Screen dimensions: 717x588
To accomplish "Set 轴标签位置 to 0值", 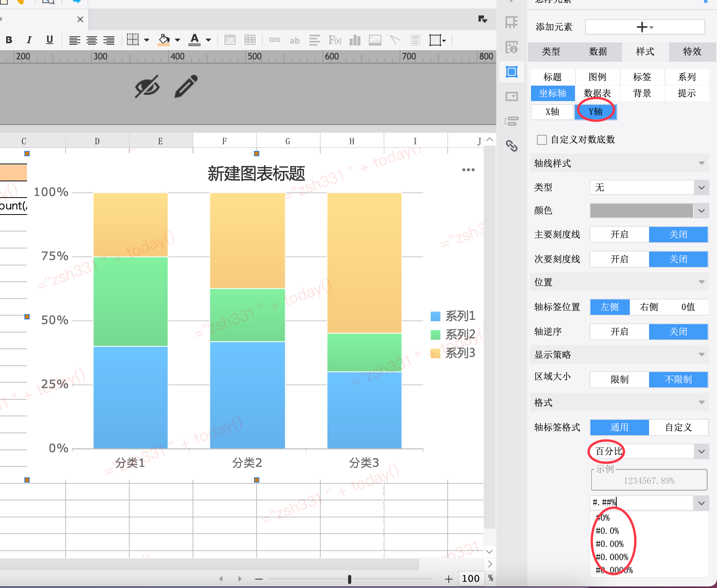I will coord(688,307).
